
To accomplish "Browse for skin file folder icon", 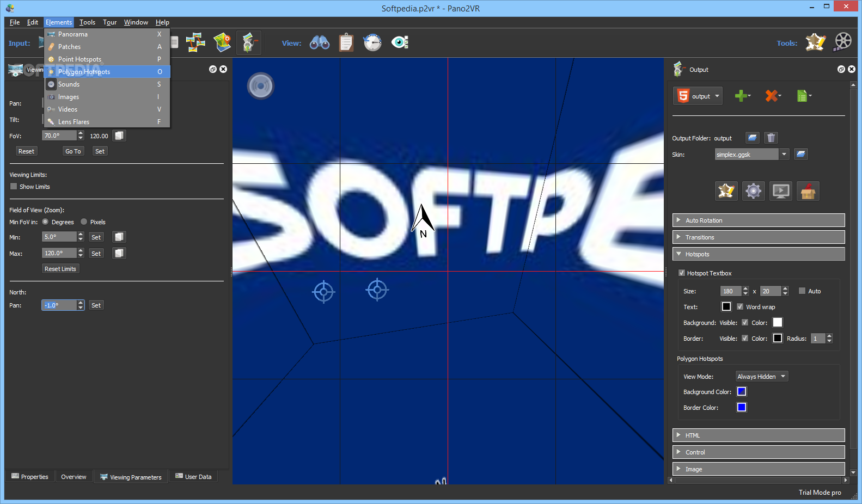I will [x=800, y=154].
